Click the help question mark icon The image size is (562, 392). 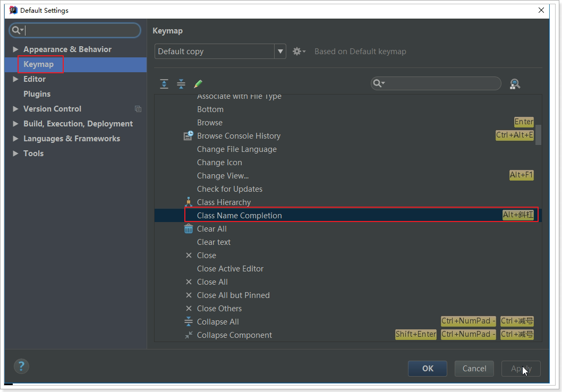pyautogui.click(x=21, y=366)
